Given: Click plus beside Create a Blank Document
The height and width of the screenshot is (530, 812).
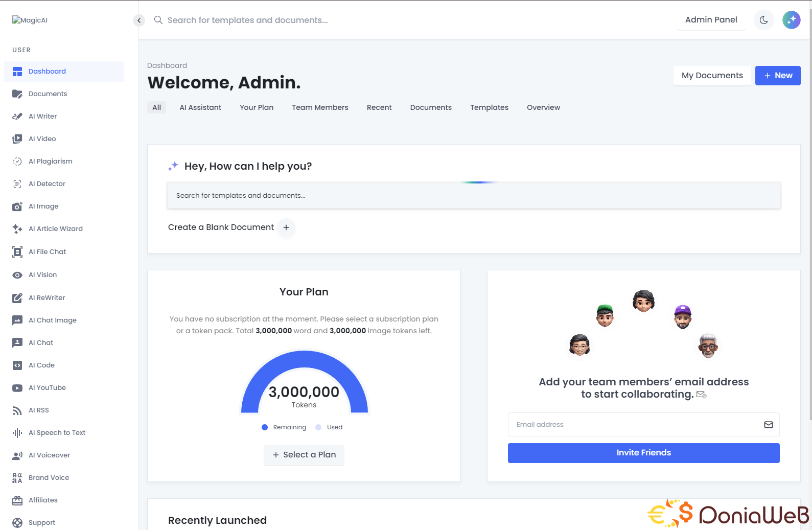Looking at the screenshot, I should point(286,227).
